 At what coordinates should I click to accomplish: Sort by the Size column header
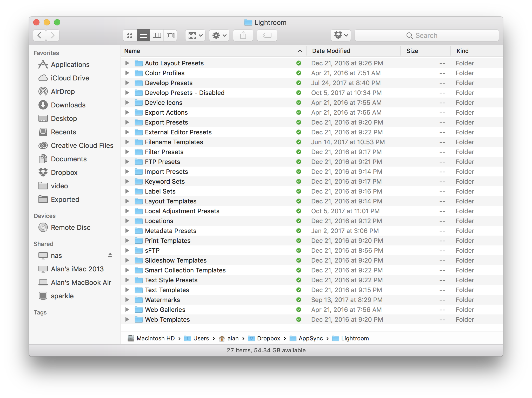pos(425,51)
